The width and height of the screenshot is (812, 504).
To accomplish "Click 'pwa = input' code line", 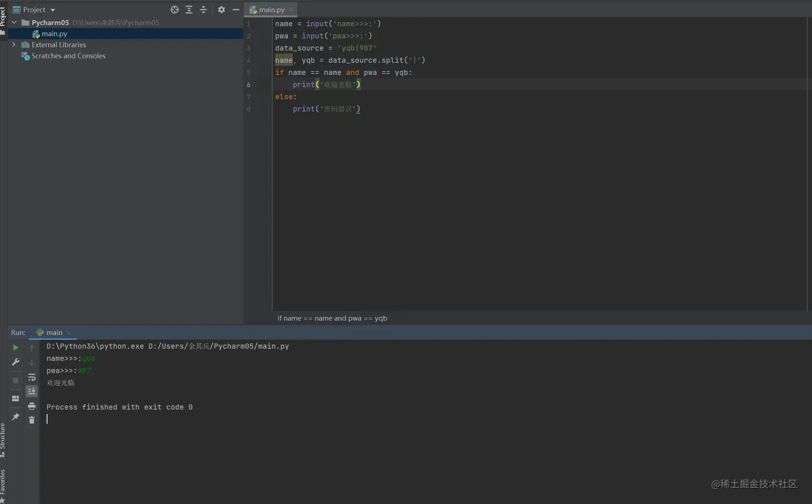I will (x=323, y=36).
